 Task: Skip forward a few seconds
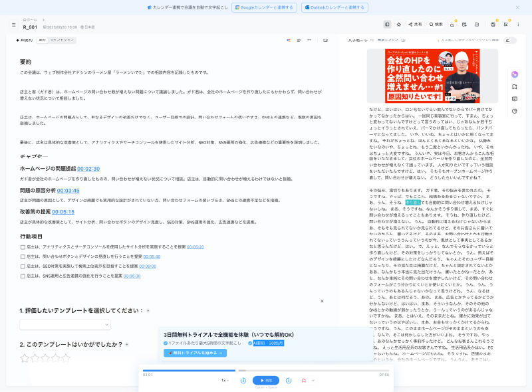pyautogui.click(x=289, y=381)
